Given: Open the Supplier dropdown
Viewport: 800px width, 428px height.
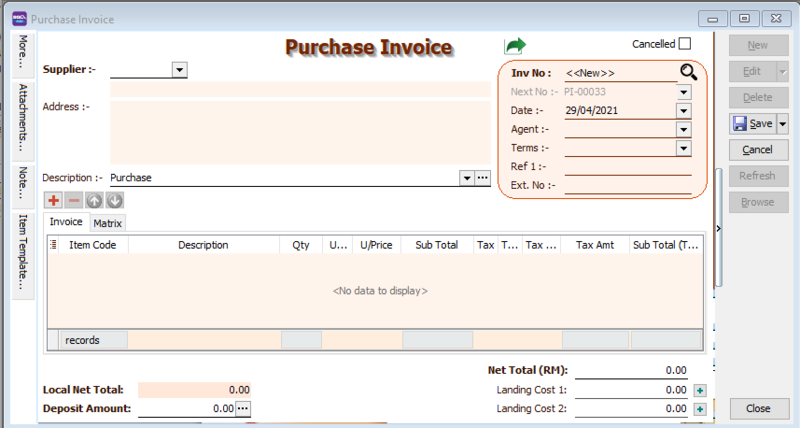Looking at the screenshot, I should tap(180, 70).
